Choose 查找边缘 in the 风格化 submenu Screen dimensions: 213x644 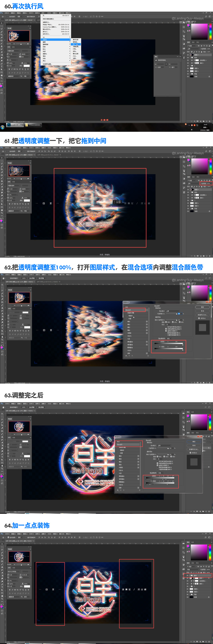click(x=76, y=40)
